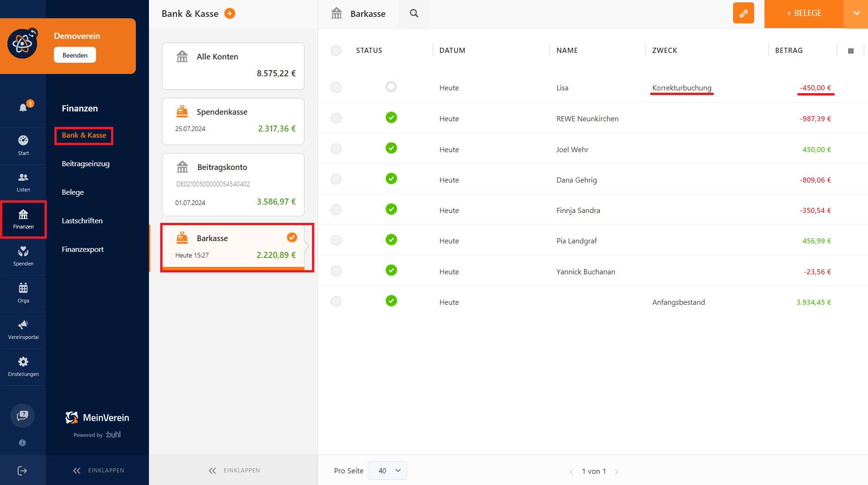Select the Pia Landgraf row checkbox
The height and width of the screenshot is (485, 868).
336,240
